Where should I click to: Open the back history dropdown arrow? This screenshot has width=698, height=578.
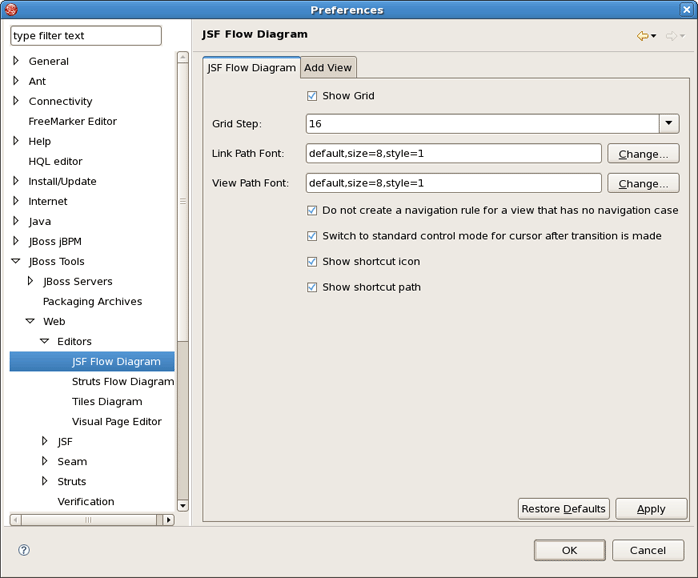(x=653, y=36)
